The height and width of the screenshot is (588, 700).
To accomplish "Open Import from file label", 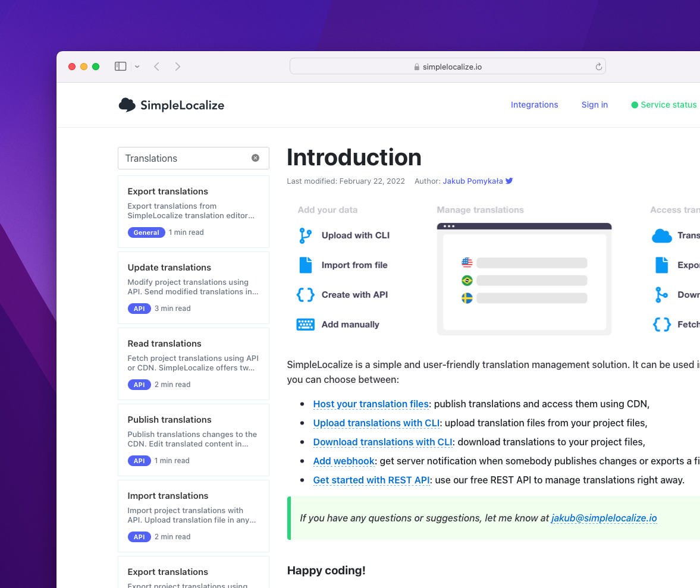I will [354, 265].
